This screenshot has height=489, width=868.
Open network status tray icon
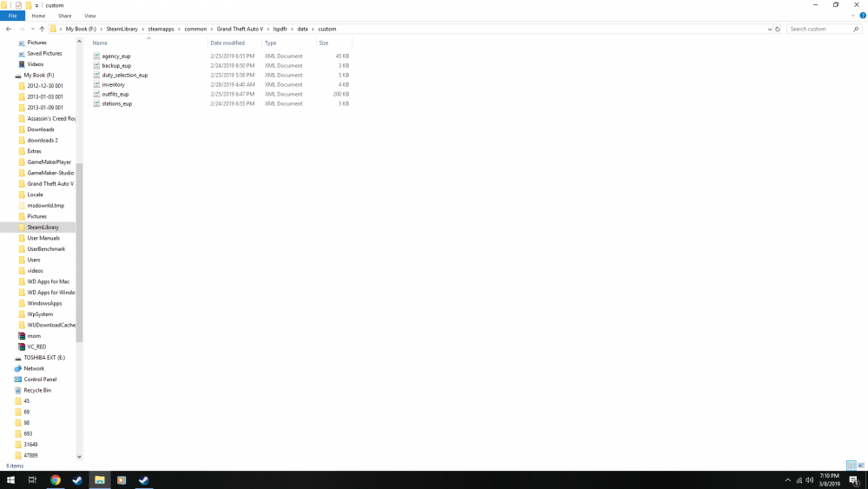[x=799, y=480]
